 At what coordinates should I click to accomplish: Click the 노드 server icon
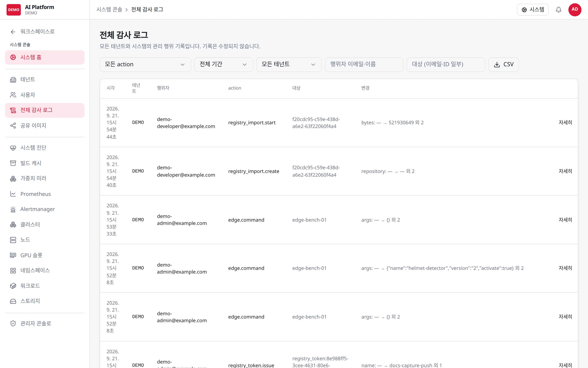[x=13, y=240]
